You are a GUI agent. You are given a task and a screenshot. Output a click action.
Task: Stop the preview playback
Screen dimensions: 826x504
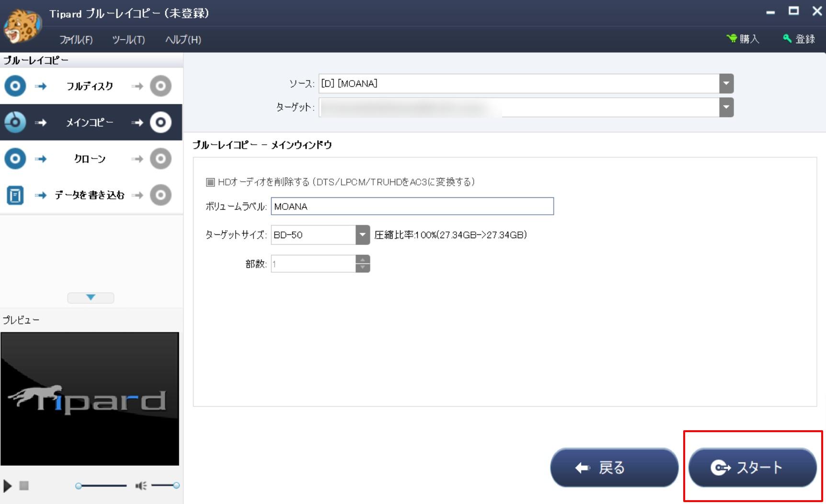pos(24,486)
